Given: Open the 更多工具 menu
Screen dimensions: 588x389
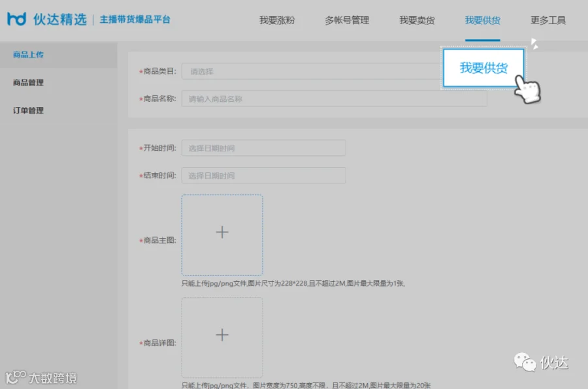Looking at the screenshot, I should click(x=548, y=20).
